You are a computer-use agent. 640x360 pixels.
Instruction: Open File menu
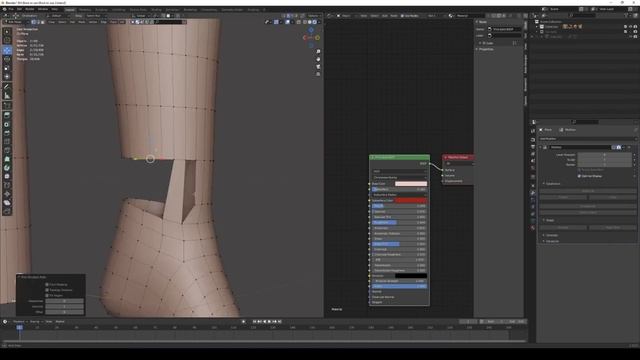11,9
